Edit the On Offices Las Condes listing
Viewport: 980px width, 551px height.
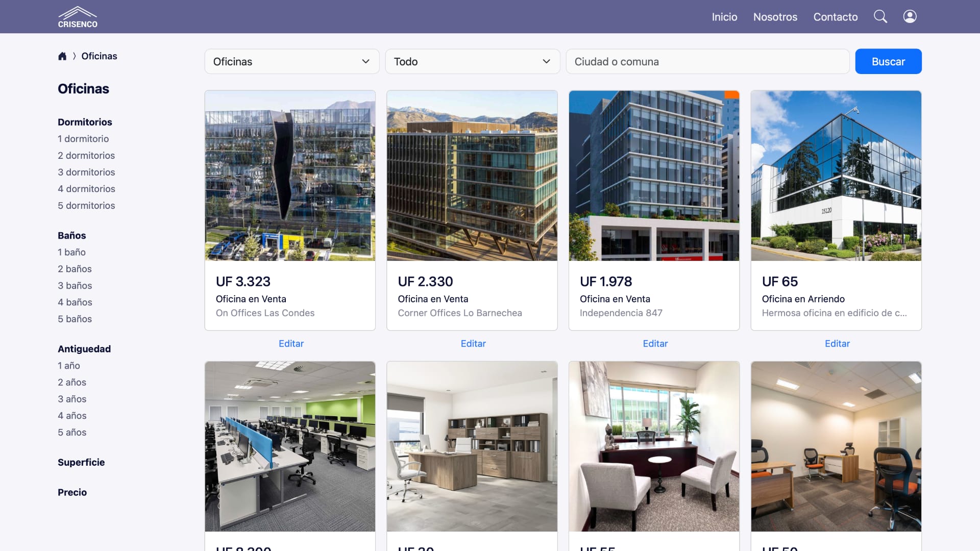pos(291,344)
